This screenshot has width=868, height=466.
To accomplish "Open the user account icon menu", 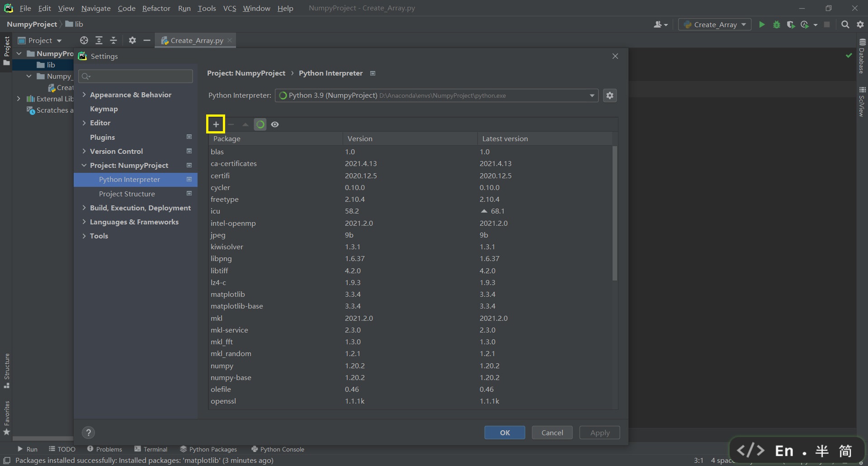I will [660, 24].
